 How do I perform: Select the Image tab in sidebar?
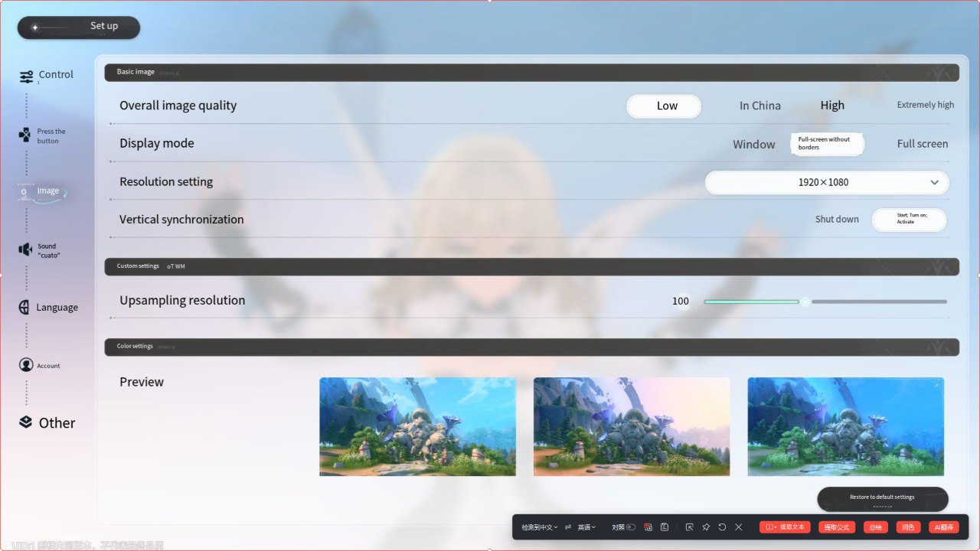click(x=42, y=191)
